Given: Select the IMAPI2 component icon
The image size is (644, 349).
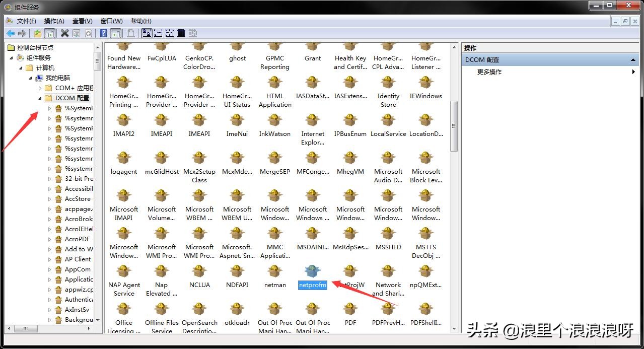Looking at the screenshot, I should click(124, 121).
